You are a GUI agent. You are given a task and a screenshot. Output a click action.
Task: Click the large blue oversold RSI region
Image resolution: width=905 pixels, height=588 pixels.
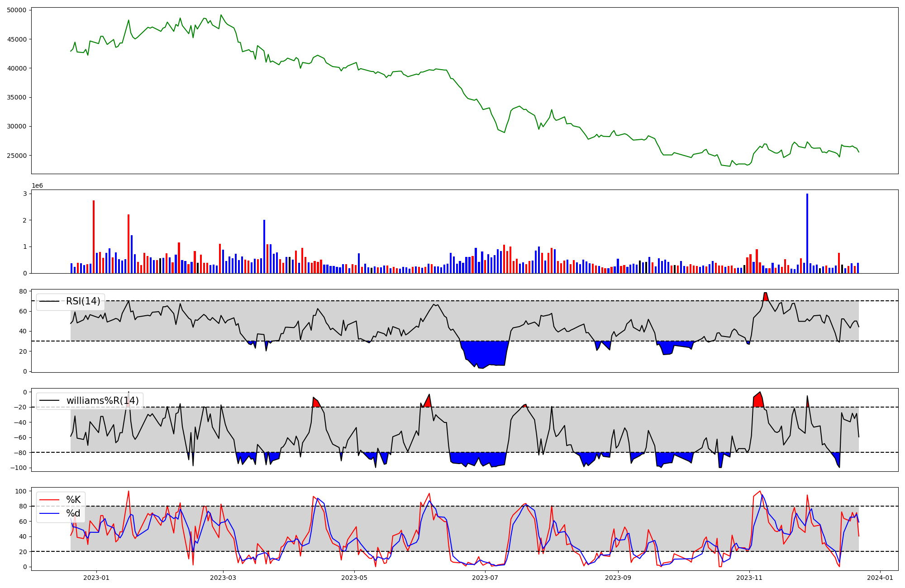click(484, 353)
